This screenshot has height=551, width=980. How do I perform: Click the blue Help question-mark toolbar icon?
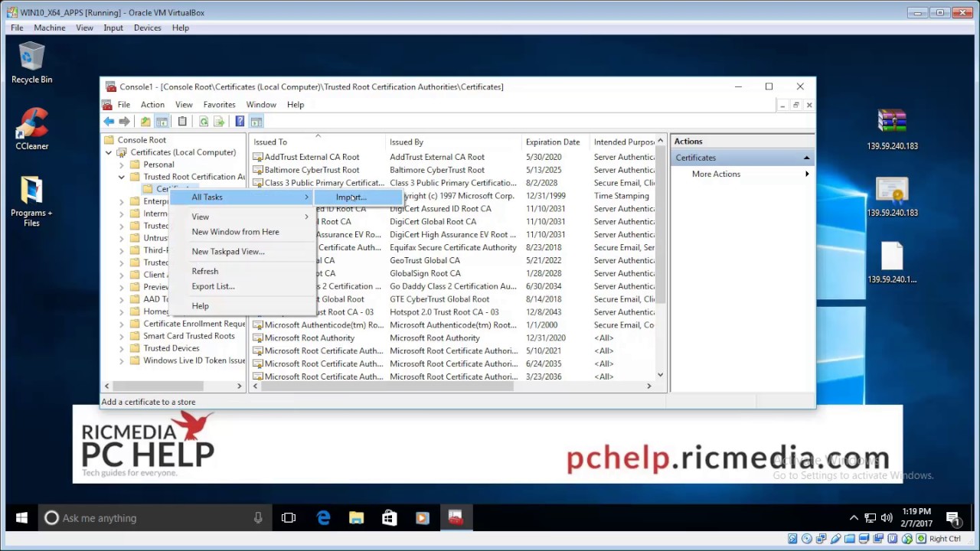(x=240, y=122)
